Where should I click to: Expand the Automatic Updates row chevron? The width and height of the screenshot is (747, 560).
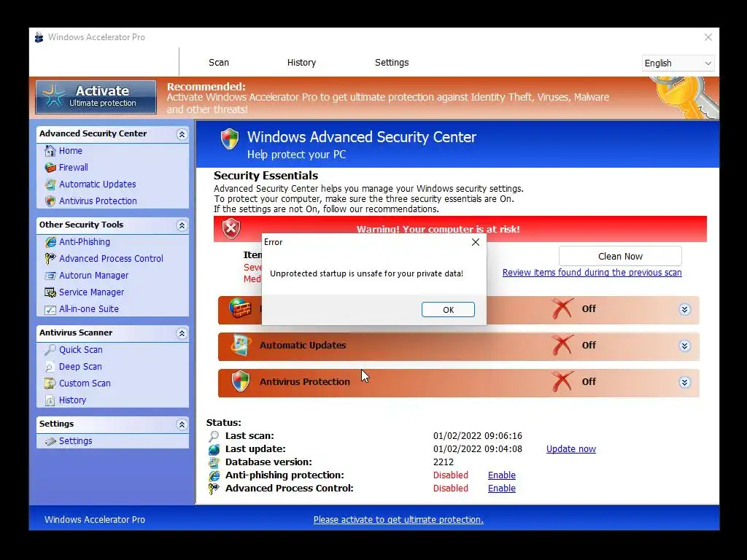pyautogui.click(x=684, y=346)
